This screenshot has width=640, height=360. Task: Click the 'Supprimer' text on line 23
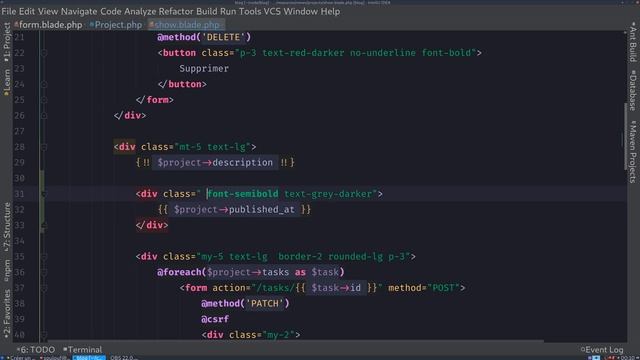tap(204, 69)
